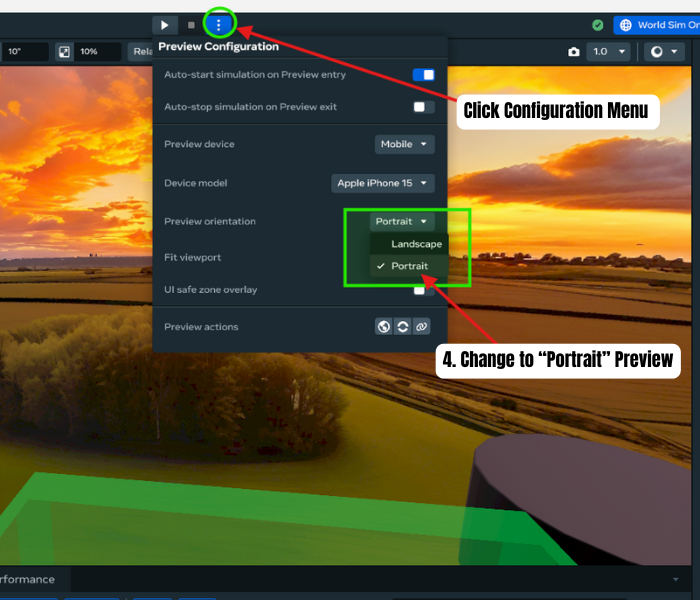The image size is (700, 600).
Task: Click the 10% scale input field
Action: [98, 52]
